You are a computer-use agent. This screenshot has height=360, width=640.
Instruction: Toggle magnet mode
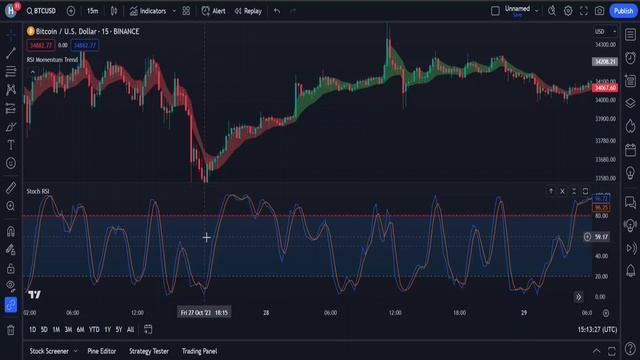point(11,231)
